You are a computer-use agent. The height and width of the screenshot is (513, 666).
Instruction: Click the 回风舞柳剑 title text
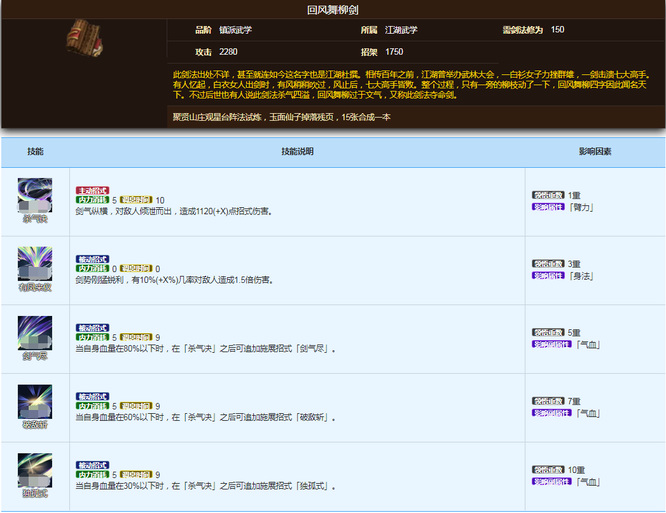click(x=333, y=9)
